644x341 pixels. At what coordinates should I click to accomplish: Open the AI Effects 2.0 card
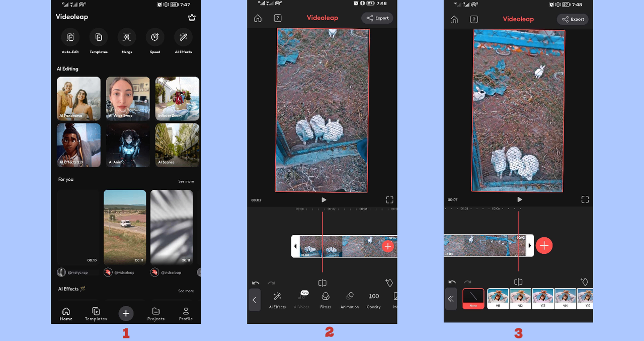click(x=78, y=145)
